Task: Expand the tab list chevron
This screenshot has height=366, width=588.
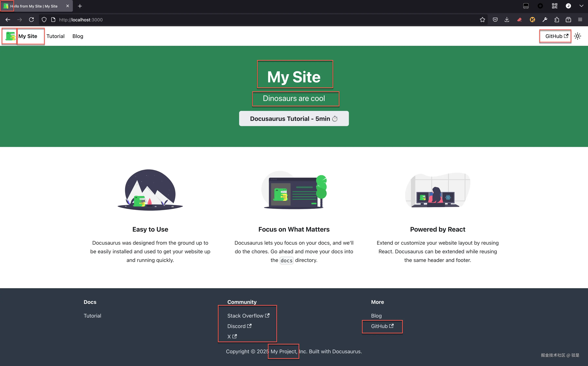Action: 581,6
